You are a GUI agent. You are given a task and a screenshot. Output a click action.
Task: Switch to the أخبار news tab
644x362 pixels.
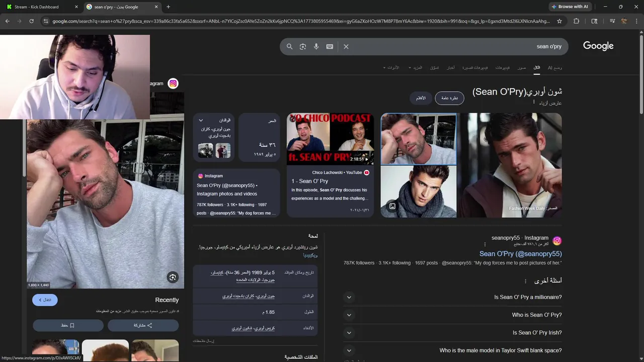451,67
